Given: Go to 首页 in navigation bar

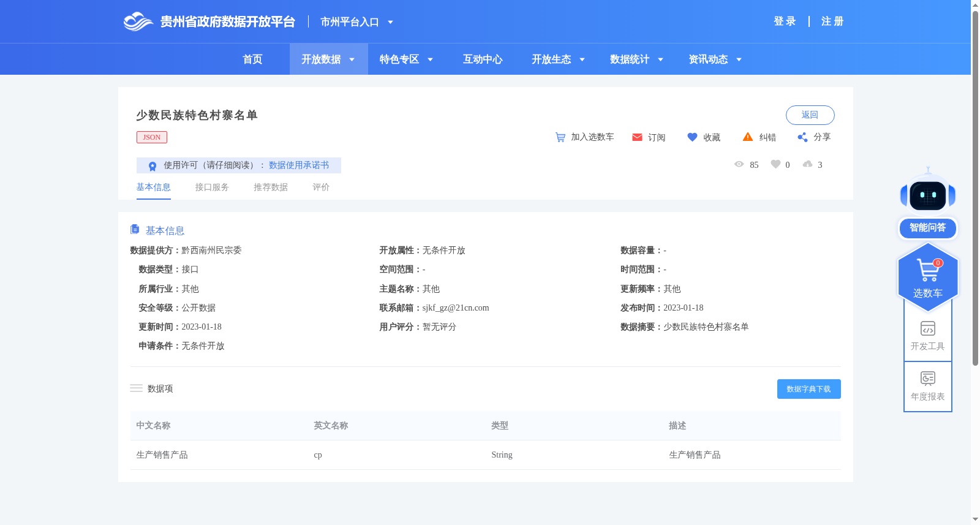Looking at the screenshot, I should click(252, 59).
